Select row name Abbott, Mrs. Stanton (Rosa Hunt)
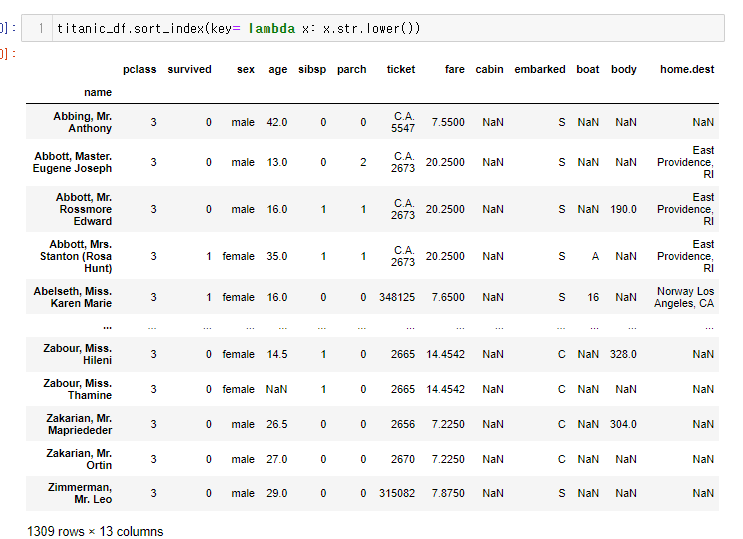The width and height of the screenshot is (743, 539). point(76,256)
